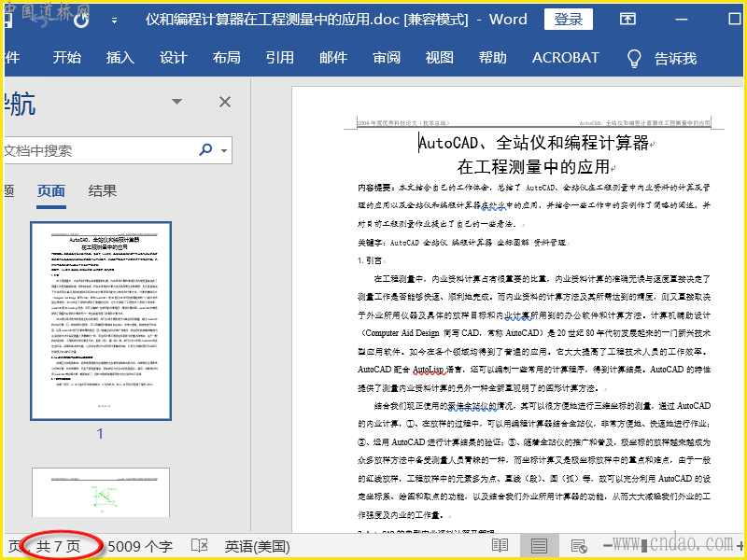Open the 帮助 ribbon tab
The width and height of the screenshot is (747, 560).
(x=493, y=58)
